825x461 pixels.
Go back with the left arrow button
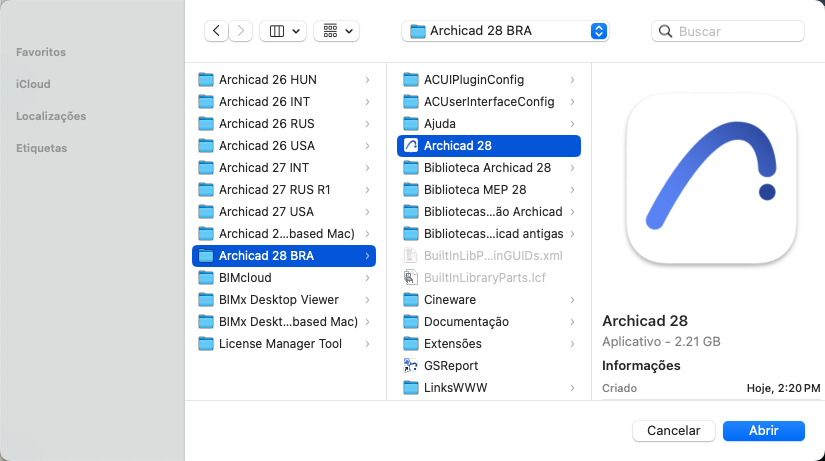click(217, 31)
